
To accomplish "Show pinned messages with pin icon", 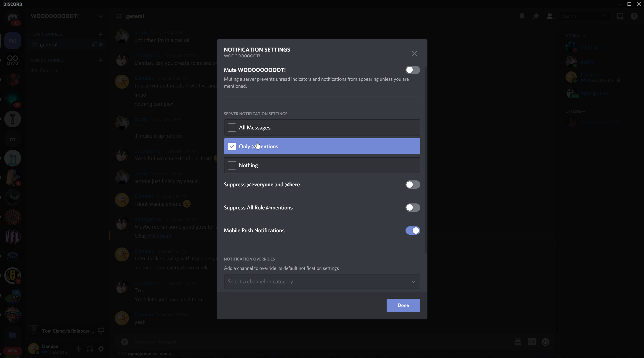I will [x=536, y=16].
